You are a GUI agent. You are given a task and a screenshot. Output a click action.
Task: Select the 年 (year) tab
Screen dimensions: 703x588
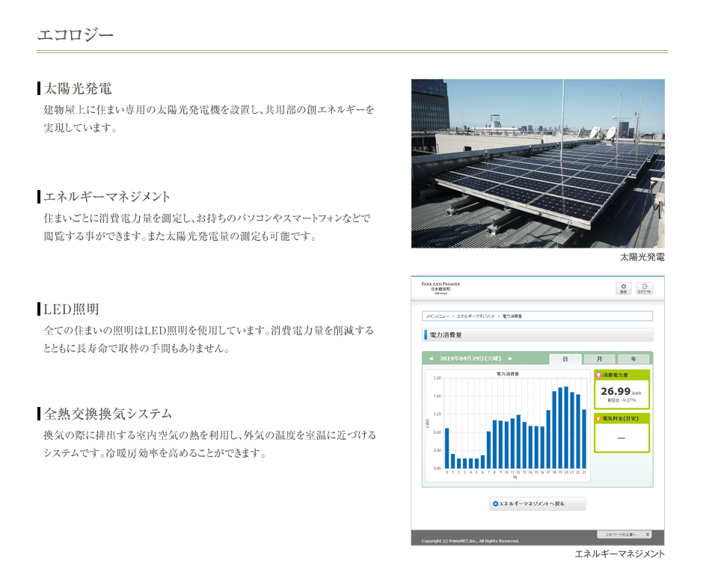pos(633,359)
